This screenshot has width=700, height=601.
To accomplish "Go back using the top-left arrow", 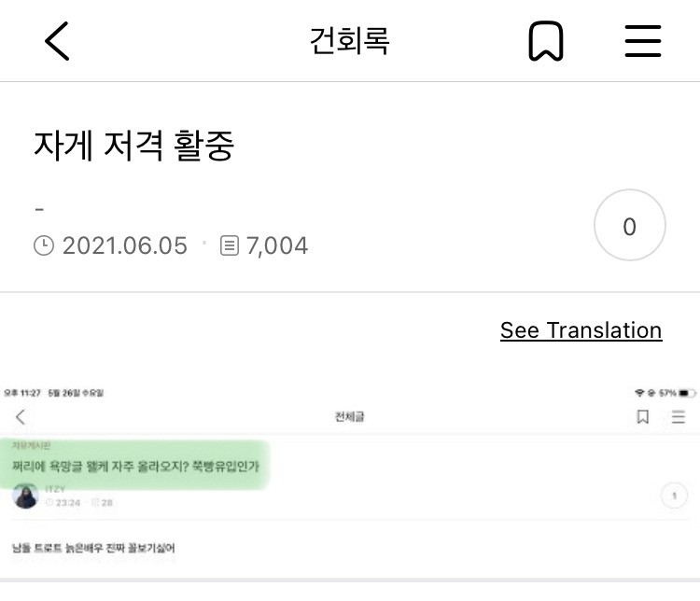I will pyautogui.click(x=57, y=41).
